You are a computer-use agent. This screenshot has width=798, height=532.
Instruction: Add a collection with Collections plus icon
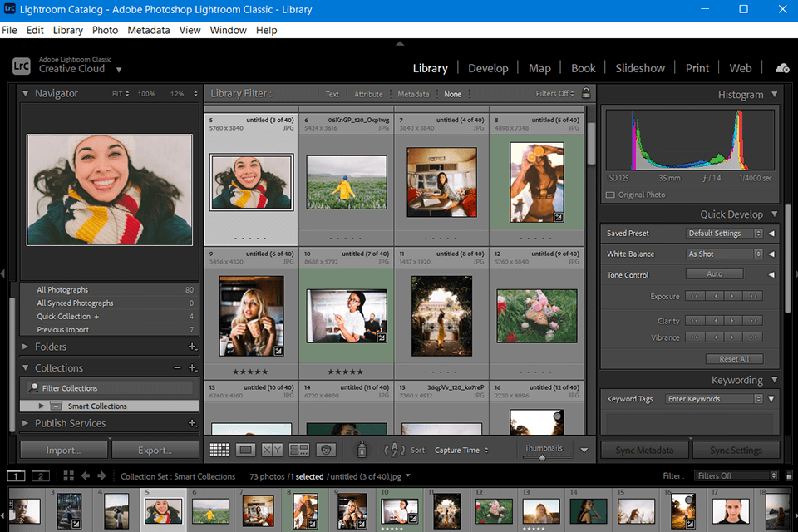[x=193, y=367]
